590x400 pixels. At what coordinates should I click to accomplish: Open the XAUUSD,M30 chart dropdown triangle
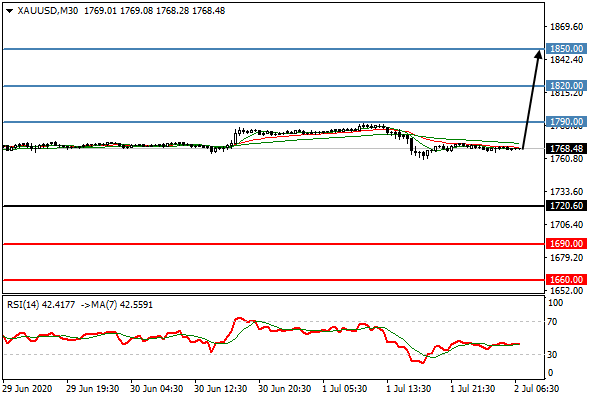[10, 11]
